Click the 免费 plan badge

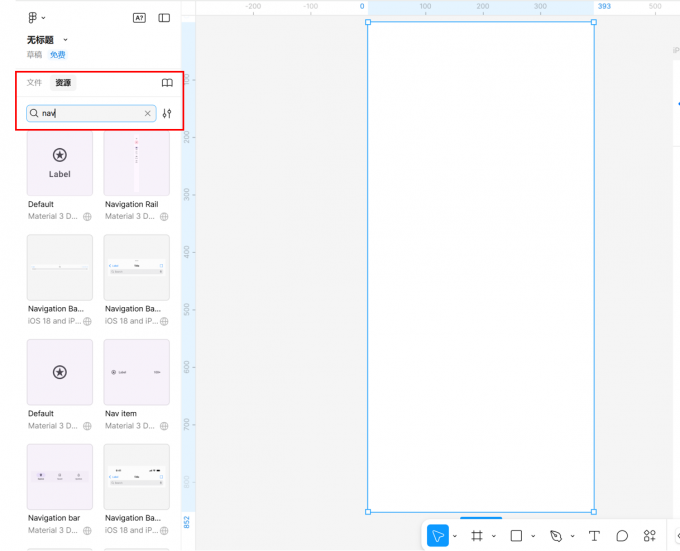tap(57, 55)
